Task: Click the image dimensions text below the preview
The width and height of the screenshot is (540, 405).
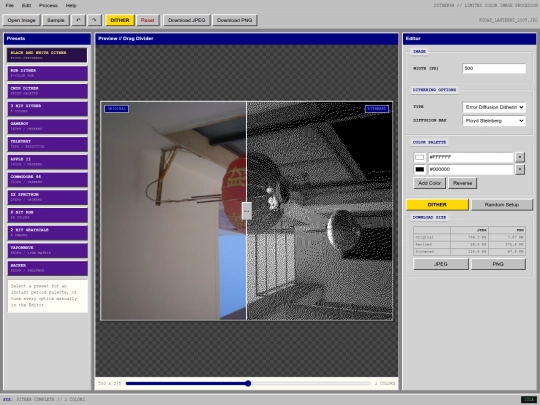Action: tap(110, 383)
